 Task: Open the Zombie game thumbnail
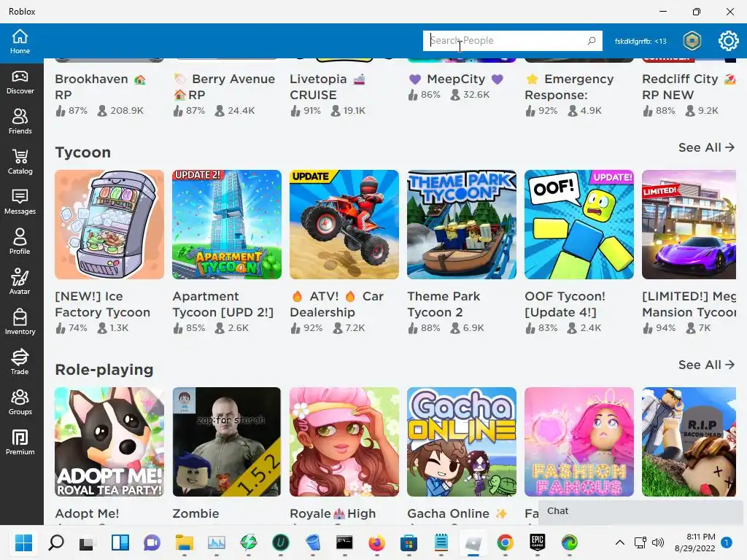(227, 442)
